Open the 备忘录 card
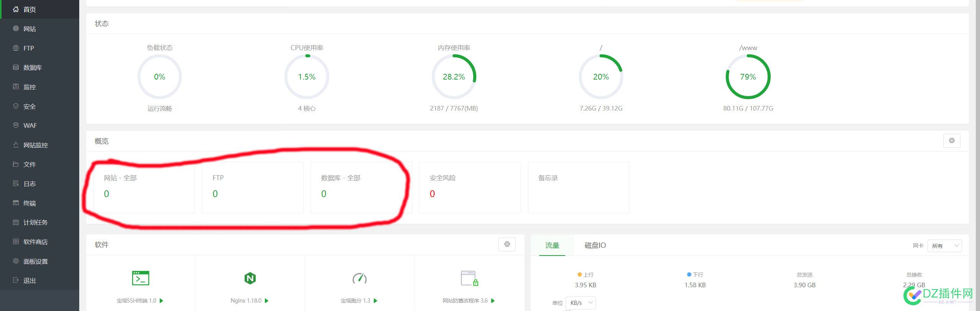Image resolution: width=980 pixels, height=311 pixels. [578, 187]
